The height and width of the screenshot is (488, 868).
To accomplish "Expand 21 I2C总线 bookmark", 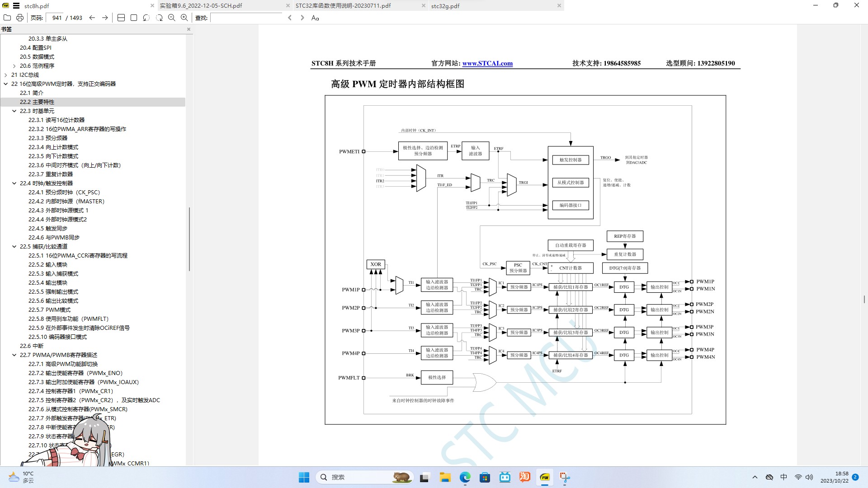I will pyautogui.click(x=5, y=75).
